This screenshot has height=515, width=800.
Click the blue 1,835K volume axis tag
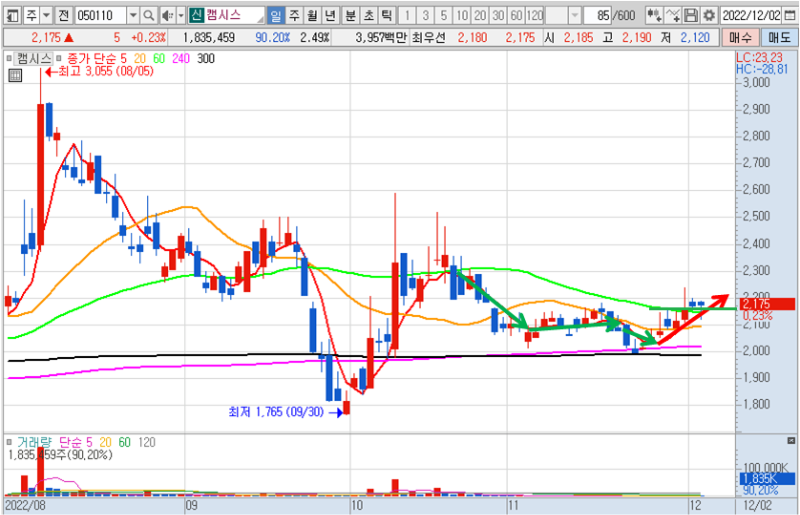tap(767, 479)
